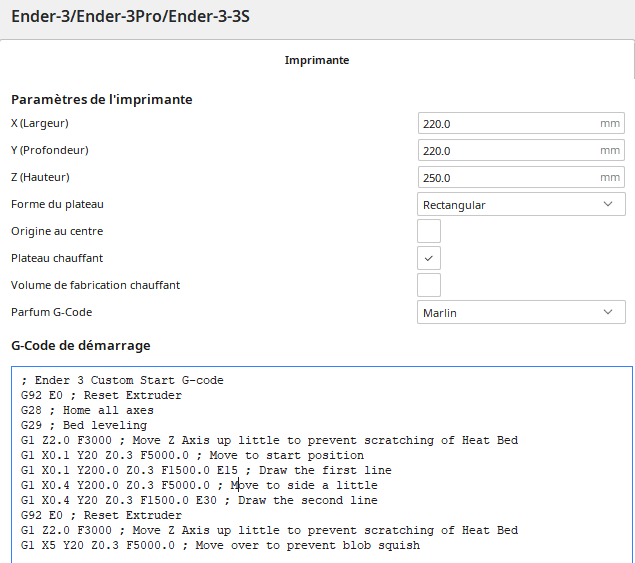This screenshot has height=563, width=635.
Task: Uncheck the Plateau chauffant checkbox
Action: [x=429, y=258]
